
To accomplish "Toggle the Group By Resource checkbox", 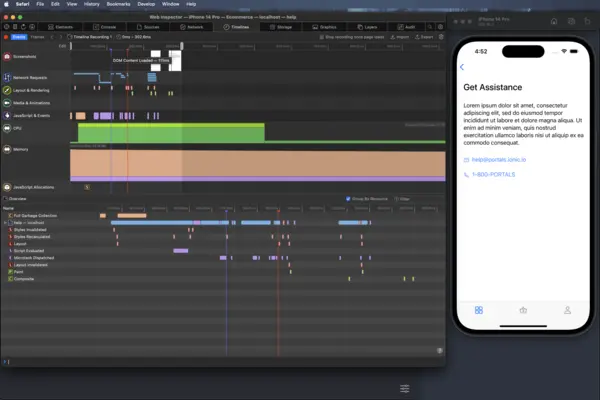I will (x=348, y=199).
